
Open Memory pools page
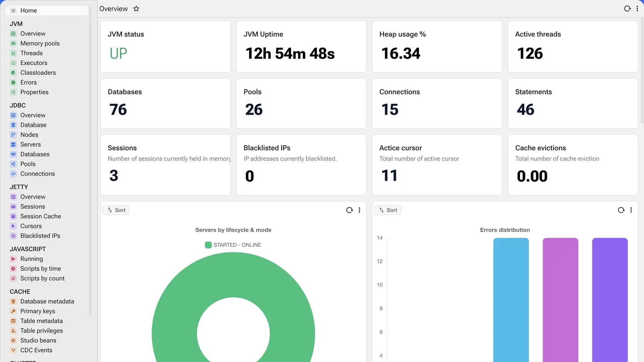click(40, 43)
